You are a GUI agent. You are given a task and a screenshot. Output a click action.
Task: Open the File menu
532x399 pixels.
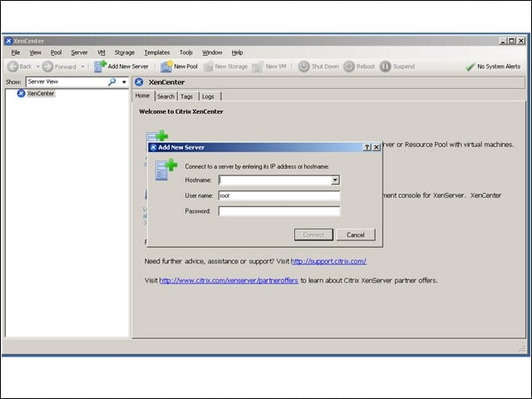(x=16, y=52)
